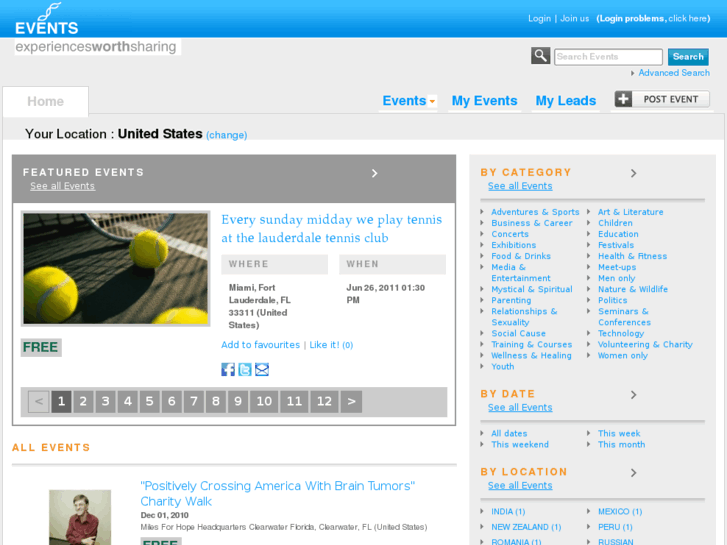This screenshot has height=545, width=727.
Task: Open the tennis ball event thumbnail
Action: [115, 269]
